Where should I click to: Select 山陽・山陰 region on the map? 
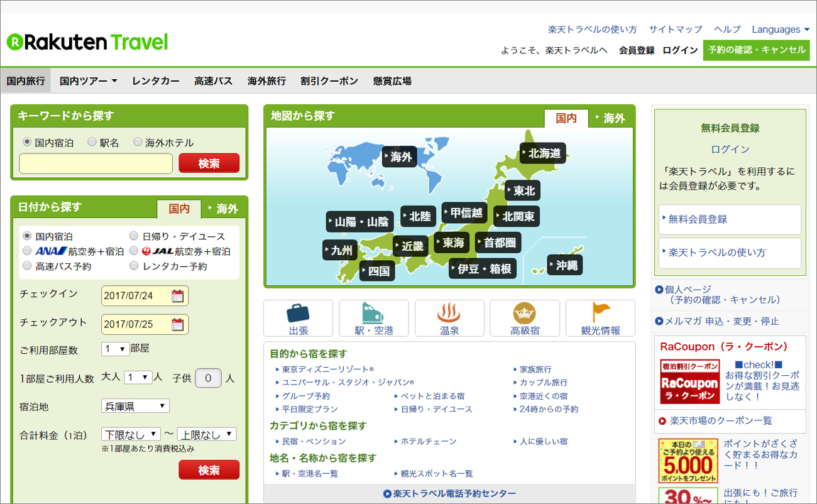[x=359, y=221]
